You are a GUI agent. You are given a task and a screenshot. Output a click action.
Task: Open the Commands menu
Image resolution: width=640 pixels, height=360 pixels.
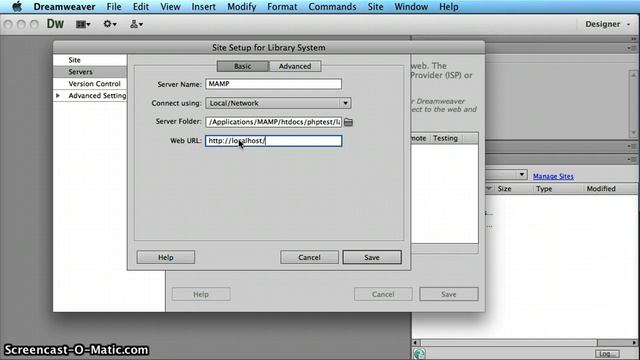332,7
